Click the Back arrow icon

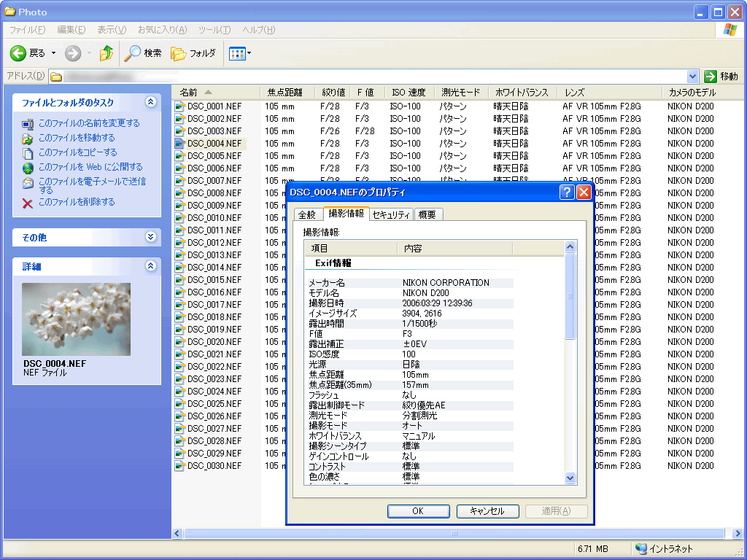18,53
